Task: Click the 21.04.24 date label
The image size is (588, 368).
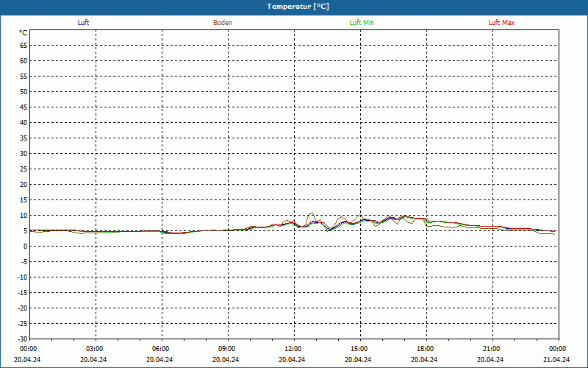Action: [557, 359]
